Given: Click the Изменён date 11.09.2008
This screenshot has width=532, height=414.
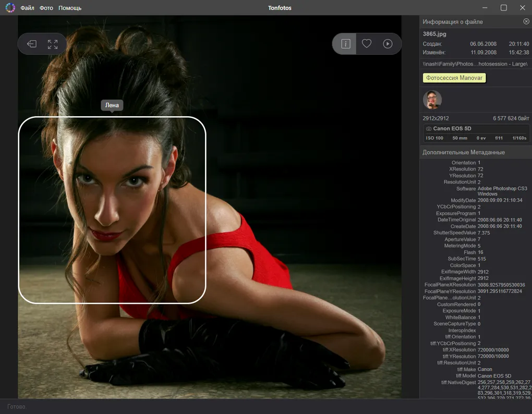Looking at the screenshot, I should [x=483, y=53].
